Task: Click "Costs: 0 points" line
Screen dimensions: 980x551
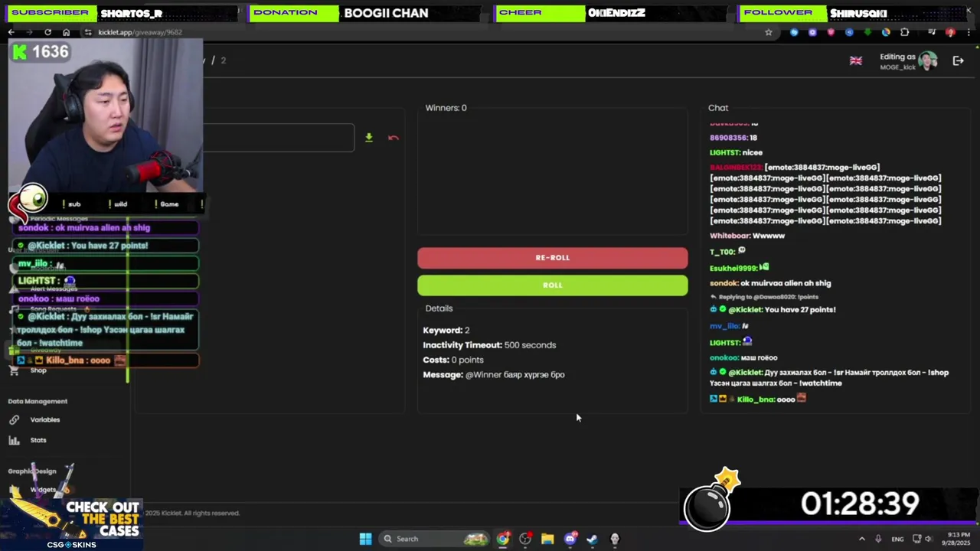Action: pyautogui.click(x=453, y=360)
